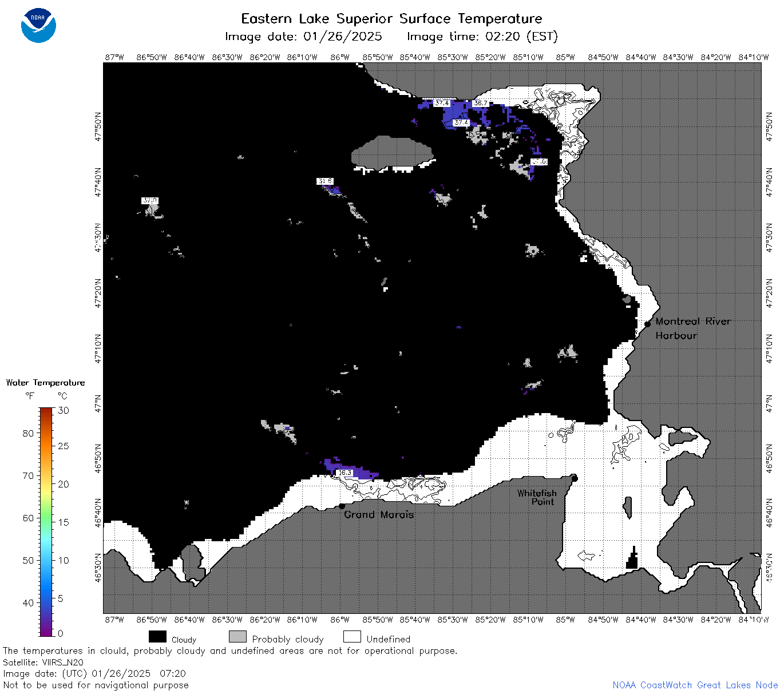Click the Eastern Lake Superior Surface Temperature title
This screenshot has width=784, height=694.
coord(391,19)
